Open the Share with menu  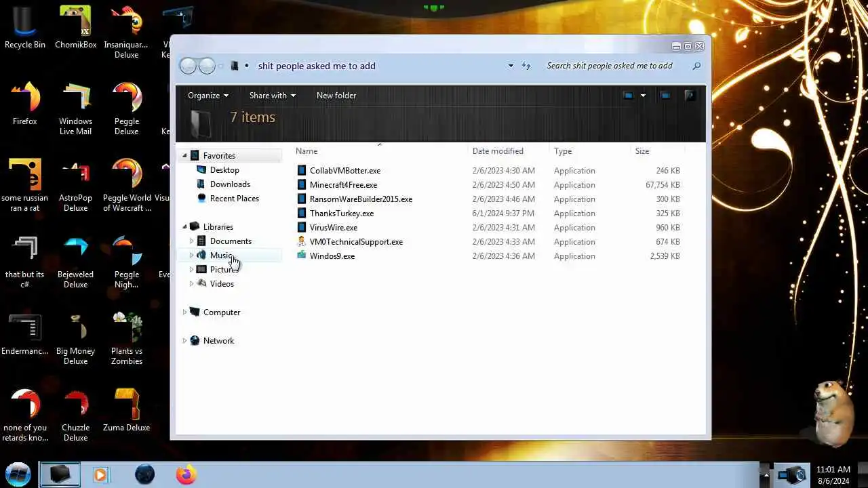click(x=272, y=96)
